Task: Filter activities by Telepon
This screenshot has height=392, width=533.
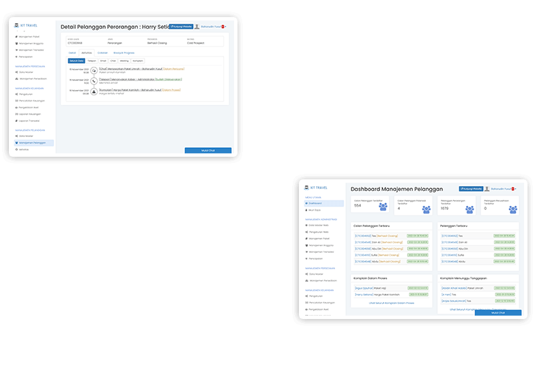Action: 92,61
